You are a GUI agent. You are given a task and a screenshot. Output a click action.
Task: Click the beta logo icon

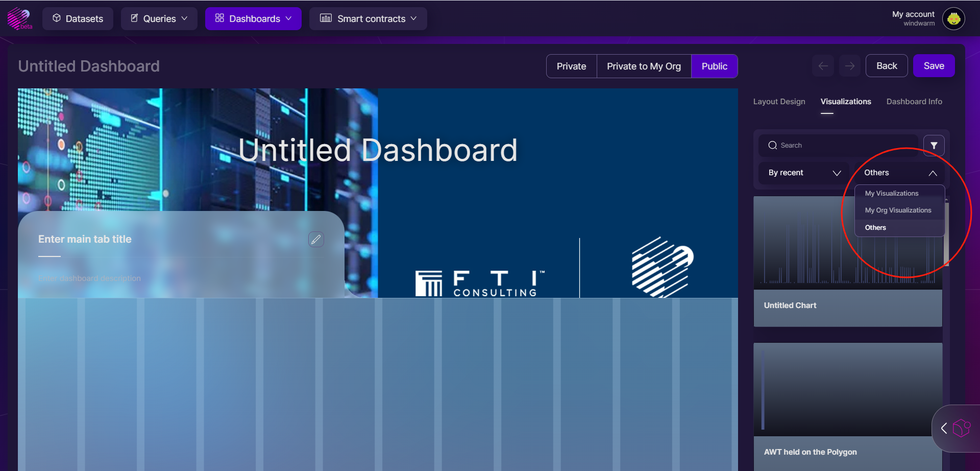(19, 18)
